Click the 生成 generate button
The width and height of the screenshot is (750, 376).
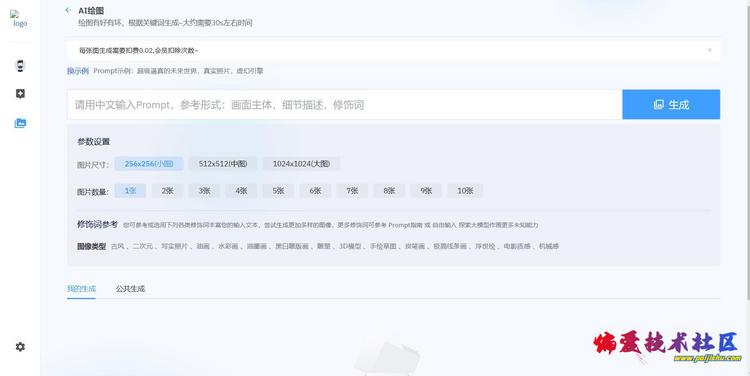[x=671, y=104]
